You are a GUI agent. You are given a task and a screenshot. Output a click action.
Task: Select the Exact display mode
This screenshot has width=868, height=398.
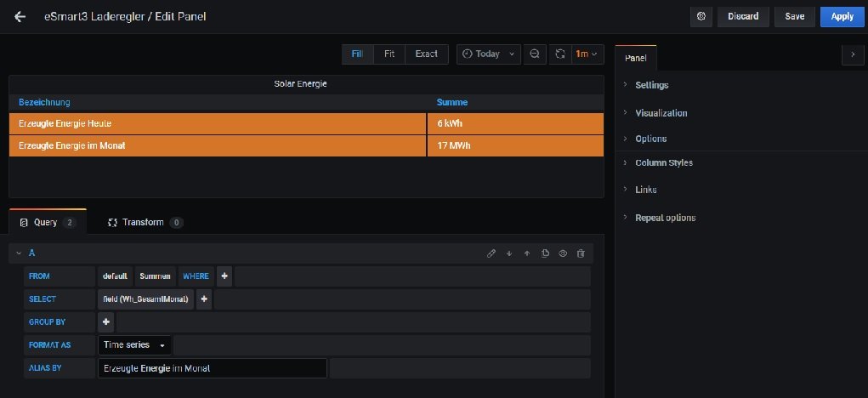pyautogui.click(x=426, y=54)
